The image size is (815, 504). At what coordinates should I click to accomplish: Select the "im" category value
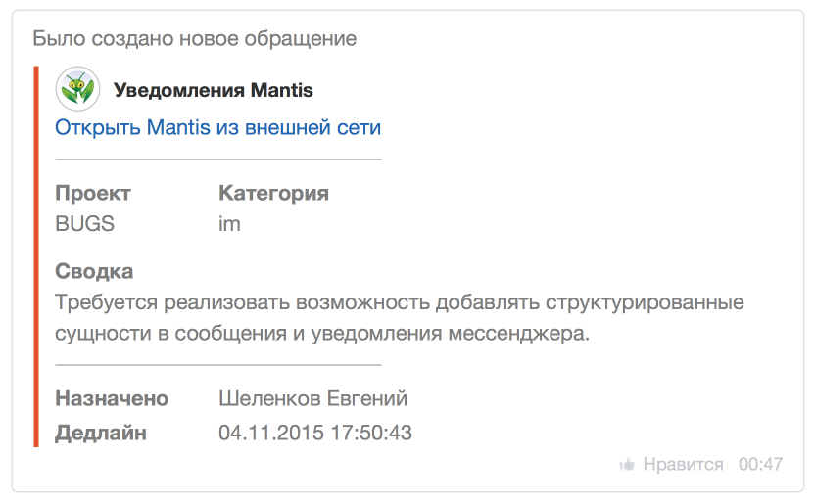click(229, 224)
